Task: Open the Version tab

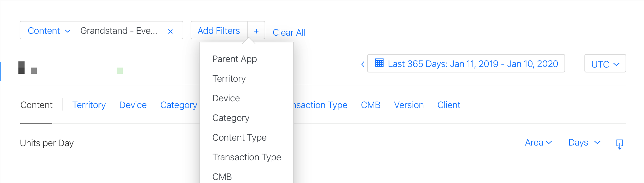Action: (x=409, y=105)
